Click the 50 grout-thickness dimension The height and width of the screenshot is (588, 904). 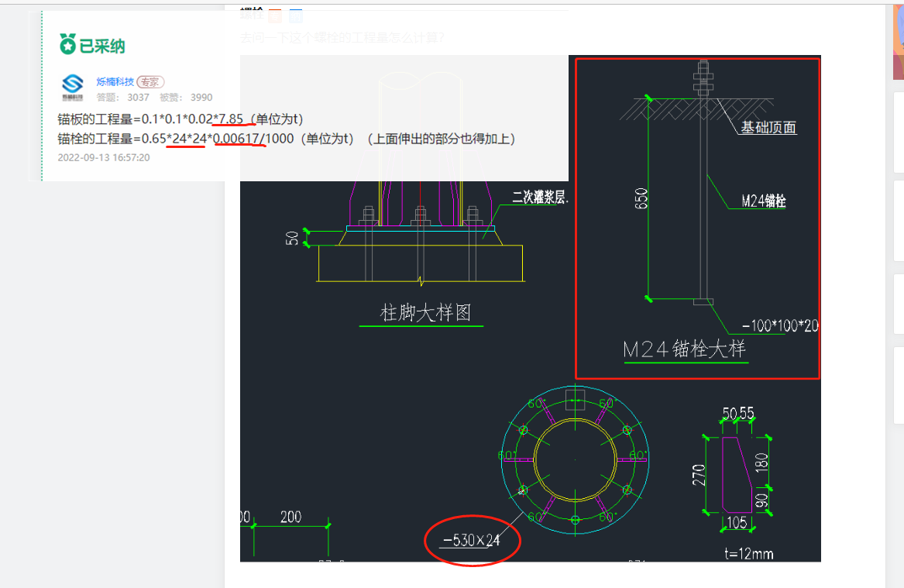(292, 238)
